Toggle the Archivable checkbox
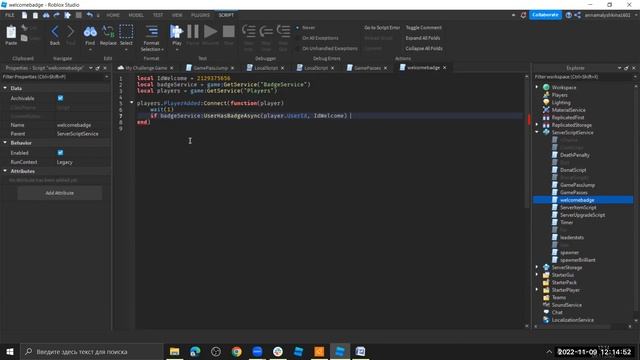The width and height of the screenshot is (640, 360). (x=60, y=98)
